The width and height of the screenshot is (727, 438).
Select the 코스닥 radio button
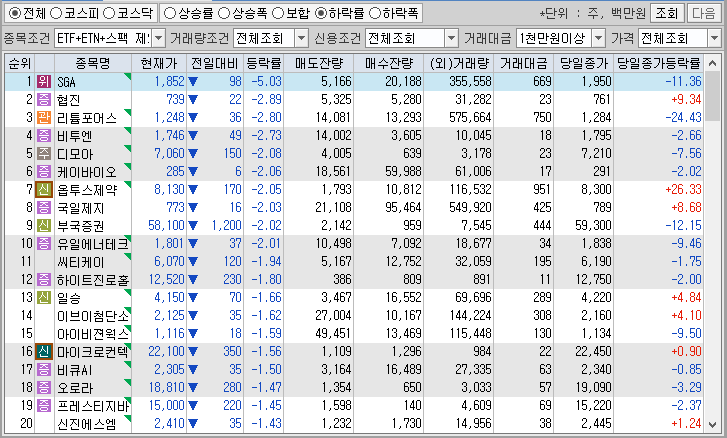(109, 13)
